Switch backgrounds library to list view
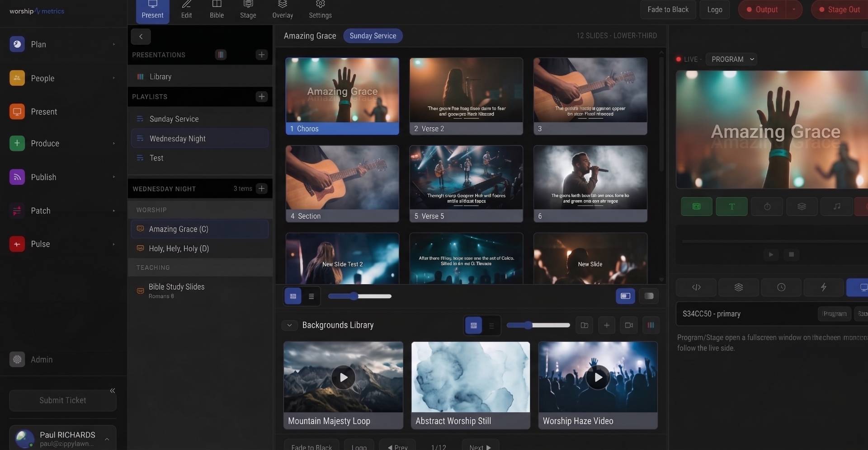 491,326
